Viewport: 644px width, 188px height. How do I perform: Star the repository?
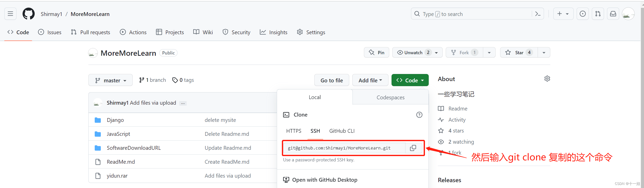(x=519, y=52)
